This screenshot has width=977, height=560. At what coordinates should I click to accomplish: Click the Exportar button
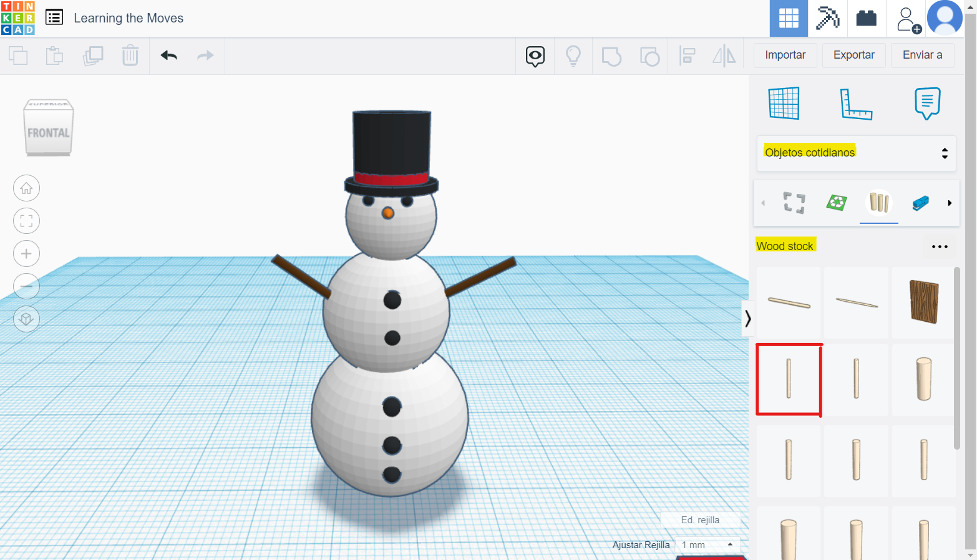point(853,55)
